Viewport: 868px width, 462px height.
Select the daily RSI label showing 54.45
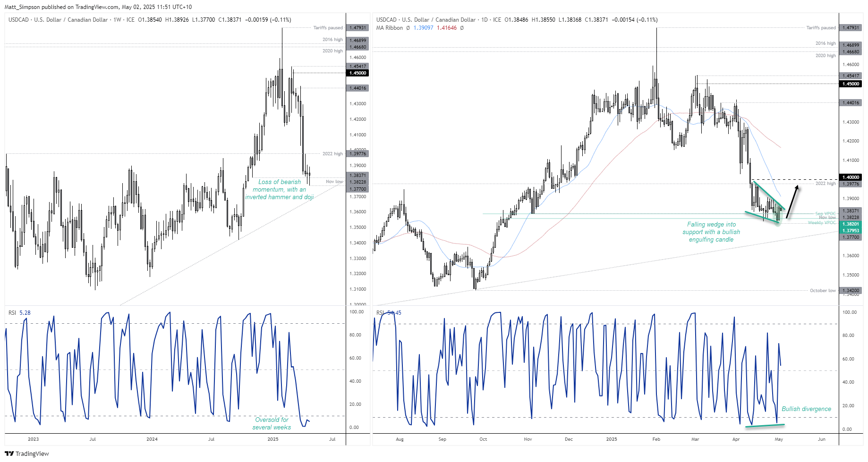389,313
